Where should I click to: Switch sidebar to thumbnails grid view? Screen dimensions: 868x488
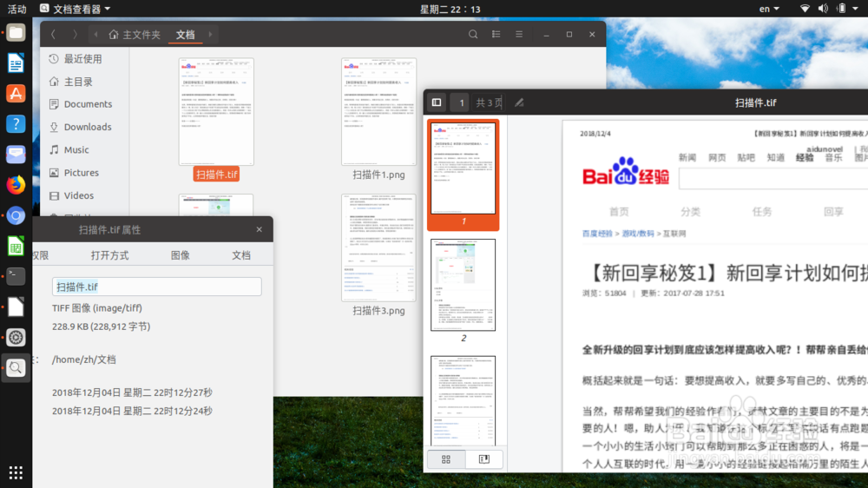click(446, 459)
